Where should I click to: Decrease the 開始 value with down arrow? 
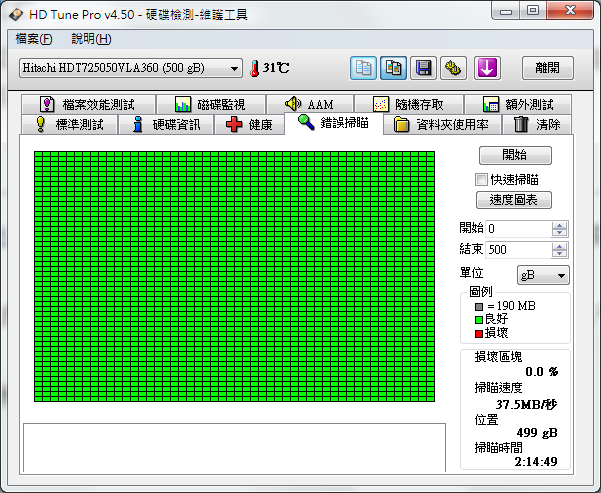pyautogui.click(x=560, y=233)
